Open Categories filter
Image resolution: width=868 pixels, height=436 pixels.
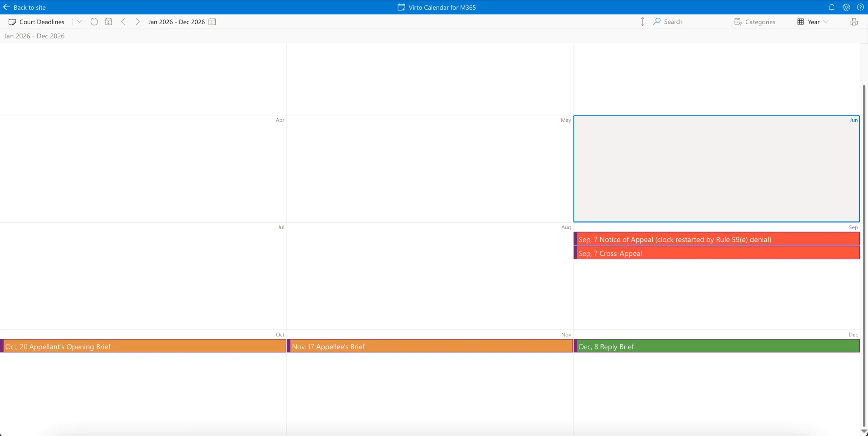(755, 22)
